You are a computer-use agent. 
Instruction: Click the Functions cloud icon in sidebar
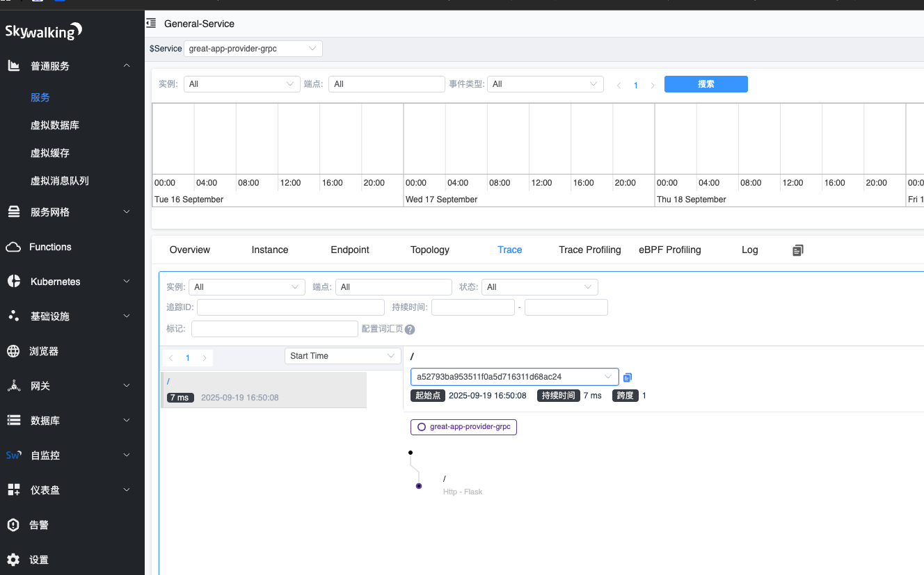pyautogui.click(x=13, y=247)
